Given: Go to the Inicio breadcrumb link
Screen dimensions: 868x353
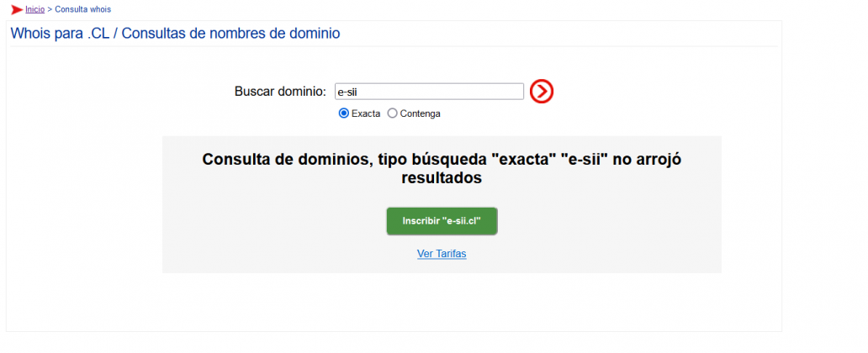Looking at the screenshot, I should (x=34, y=9).
